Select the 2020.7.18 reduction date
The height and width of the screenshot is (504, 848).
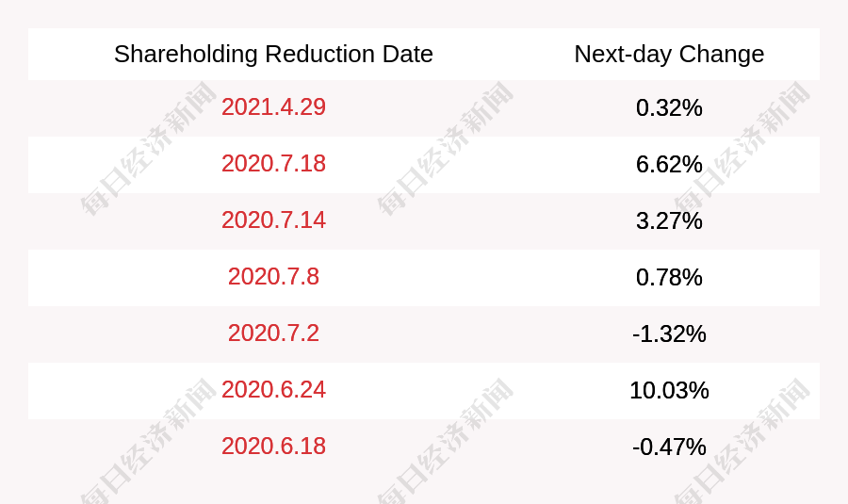coord(273,164)
